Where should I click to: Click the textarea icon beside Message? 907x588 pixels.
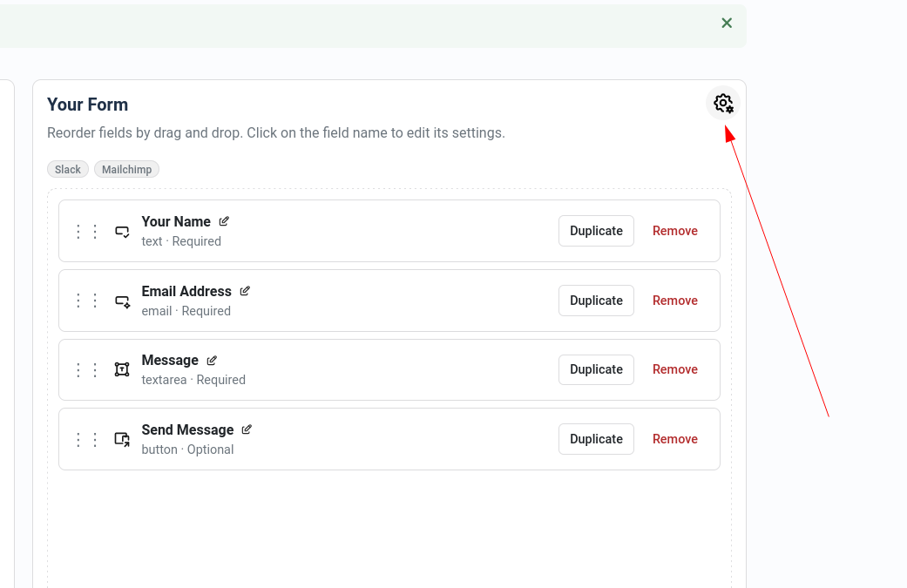coord(122,369)
